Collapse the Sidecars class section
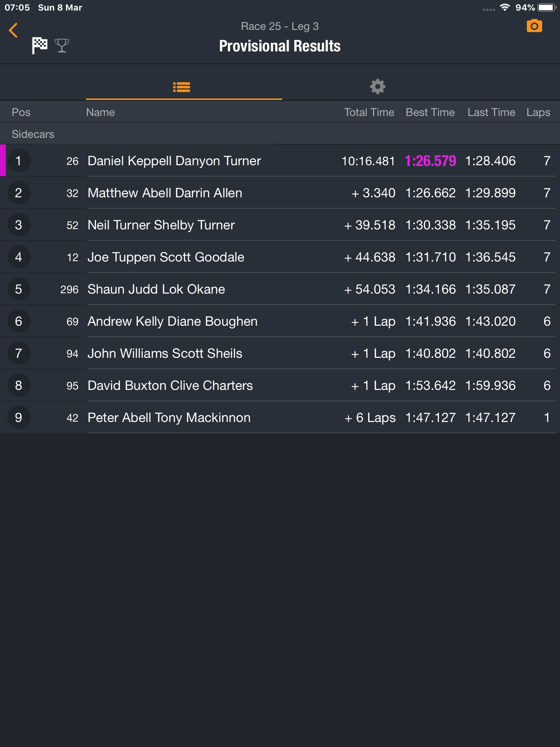The height and width of the screenshot is (747, 560). [x=280, y=134]
